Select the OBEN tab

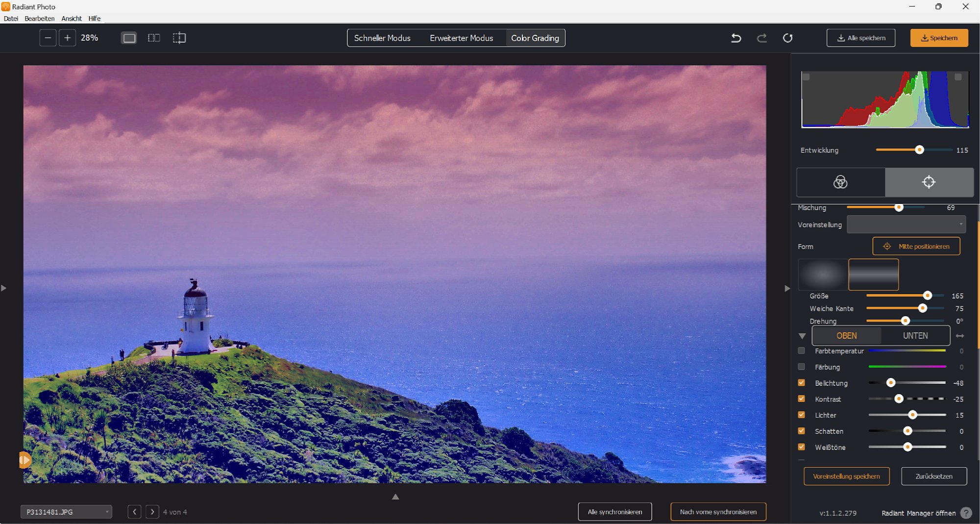(847, 336)
